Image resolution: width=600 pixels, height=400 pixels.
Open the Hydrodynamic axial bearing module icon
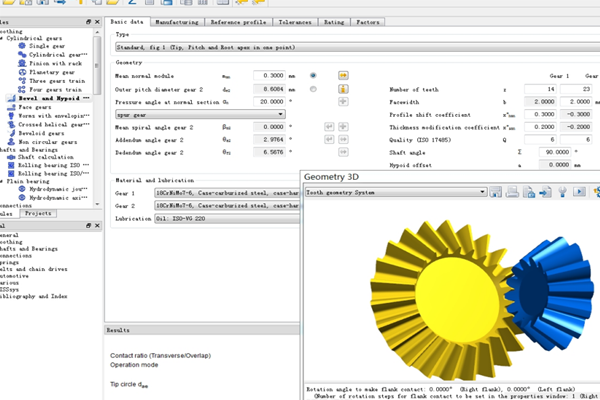22,198
